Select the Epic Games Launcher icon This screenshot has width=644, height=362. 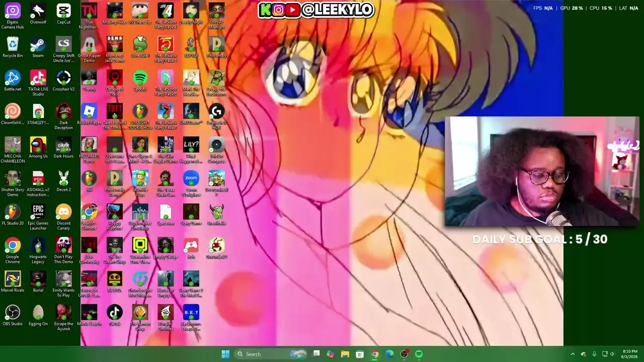[x=38, y=218]
